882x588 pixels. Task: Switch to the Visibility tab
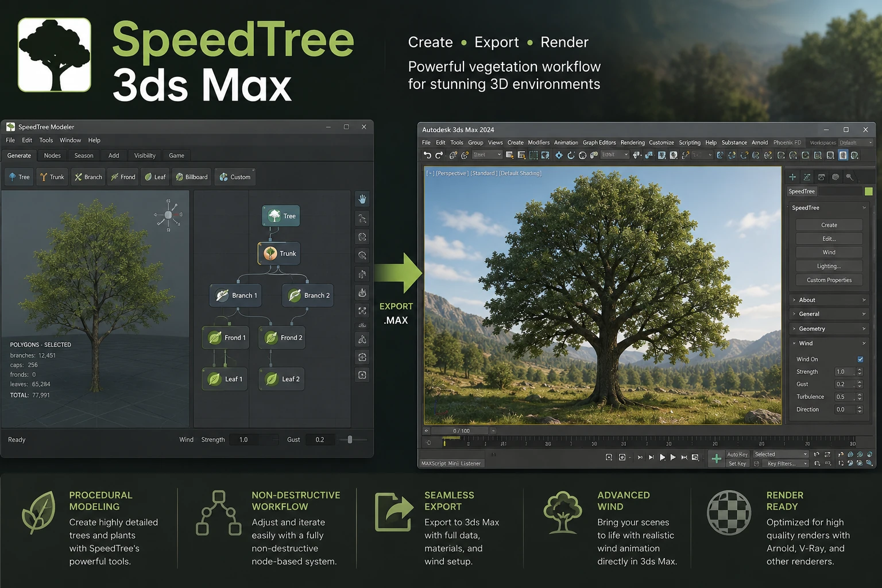click(x=145, y=156)
